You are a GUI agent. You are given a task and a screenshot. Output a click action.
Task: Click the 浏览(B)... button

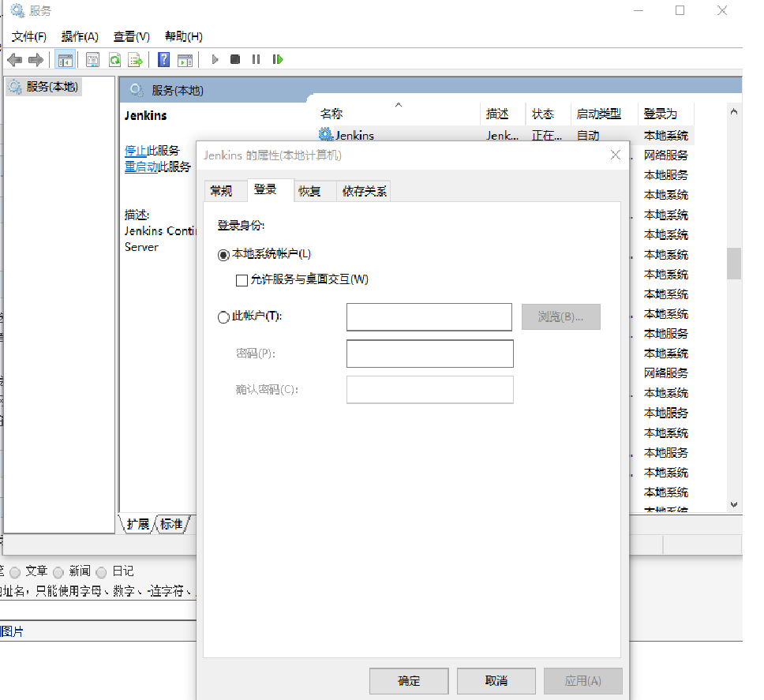(561, 317)
